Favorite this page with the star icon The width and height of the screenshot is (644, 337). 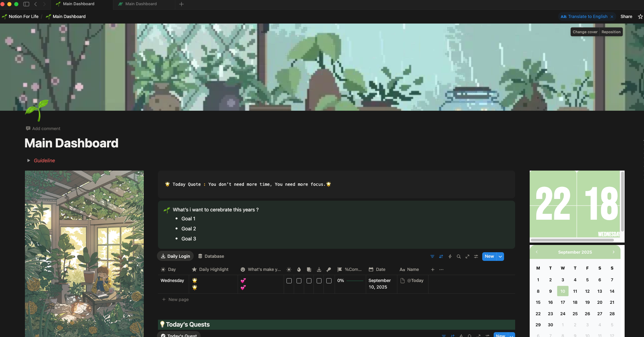click(640, 17)
